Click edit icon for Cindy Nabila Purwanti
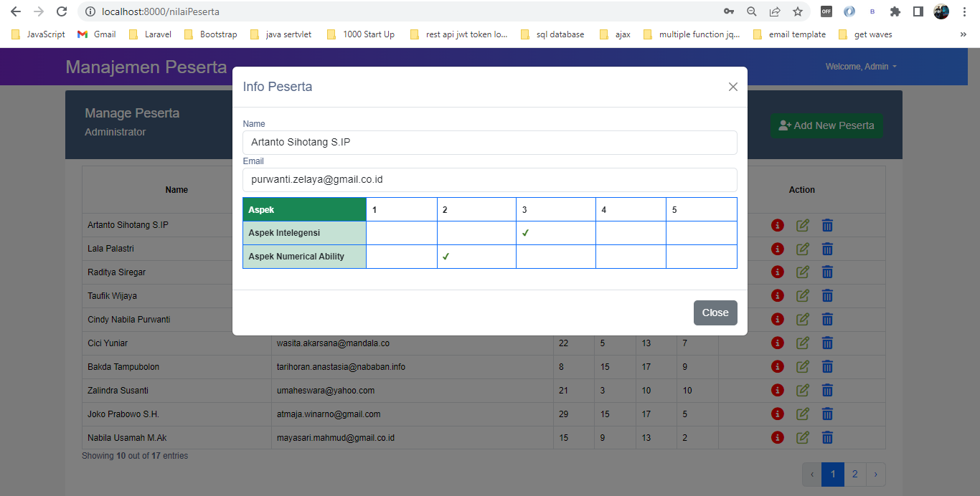The image size is (980, 496). (x=802, y=320)
